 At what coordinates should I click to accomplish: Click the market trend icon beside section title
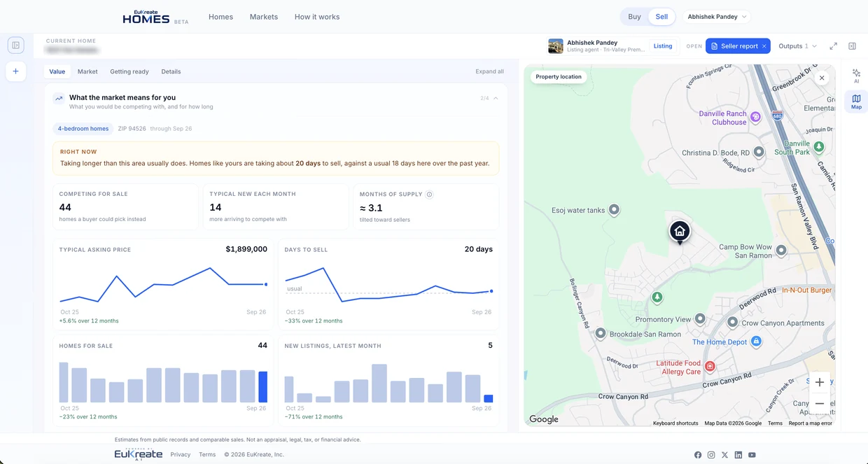59,99
